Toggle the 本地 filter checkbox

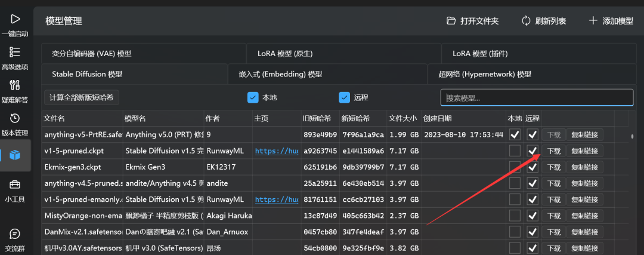tap(253, 97)
